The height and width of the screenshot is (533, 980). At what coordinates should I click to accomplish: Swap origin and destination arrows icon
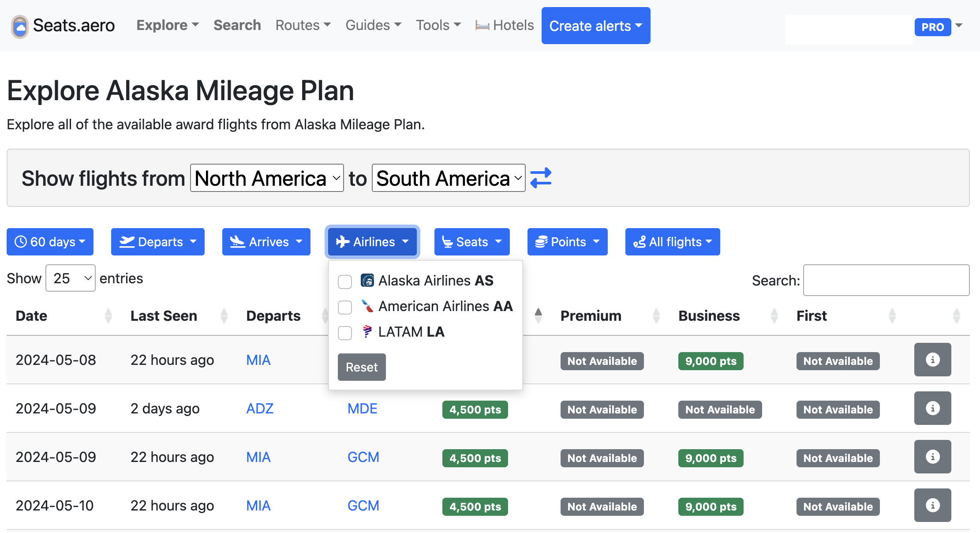click(541, 178)
